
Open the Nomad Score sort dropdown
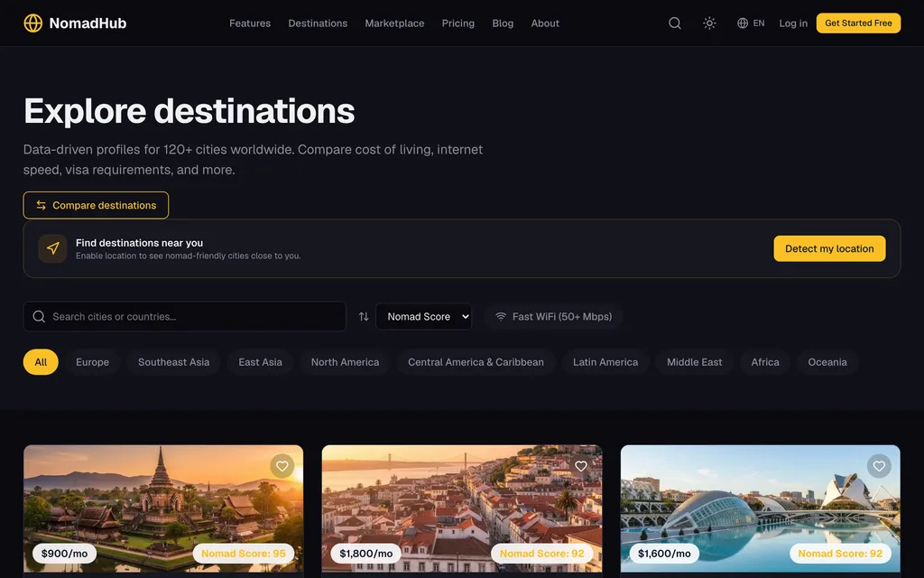pyautogui.click(x=424, y=317)
